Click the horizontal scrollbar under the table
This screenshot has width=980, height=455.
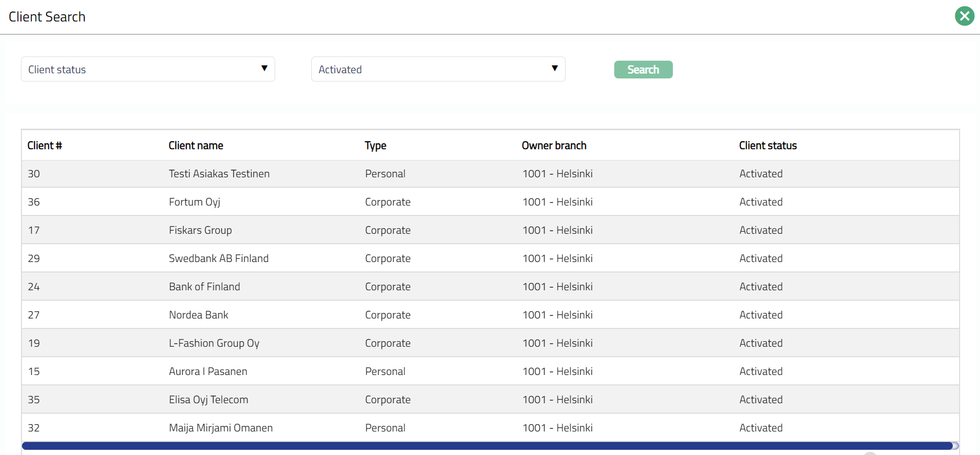487,446
